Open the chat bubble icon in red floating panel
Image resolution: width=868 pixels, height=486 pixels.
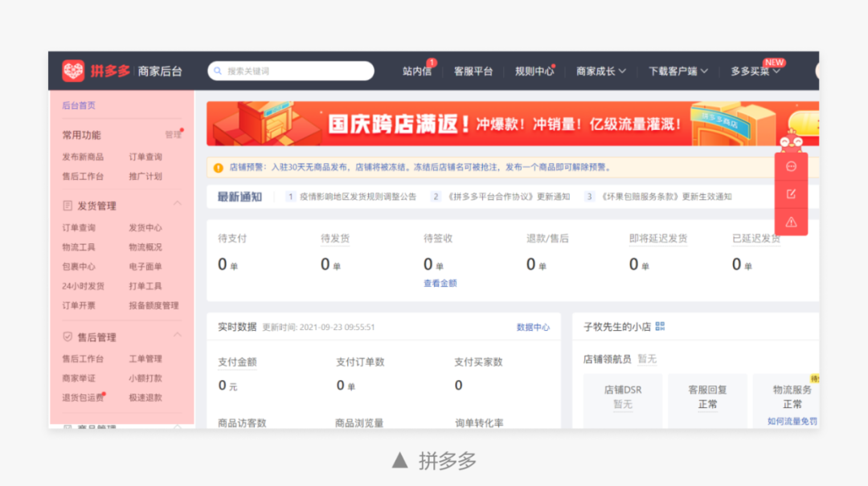[791, 166]
